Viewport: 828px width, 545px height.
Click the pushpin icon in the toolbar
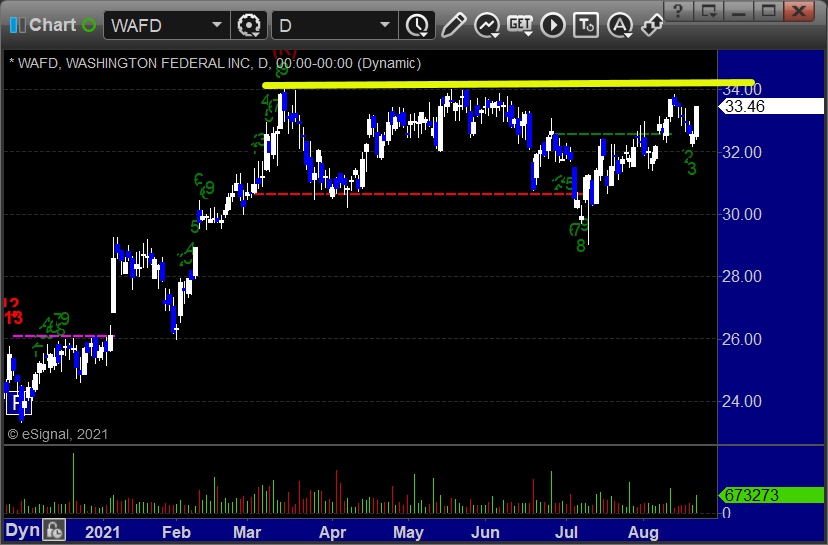pyautogui.click(x=652, y=25)
